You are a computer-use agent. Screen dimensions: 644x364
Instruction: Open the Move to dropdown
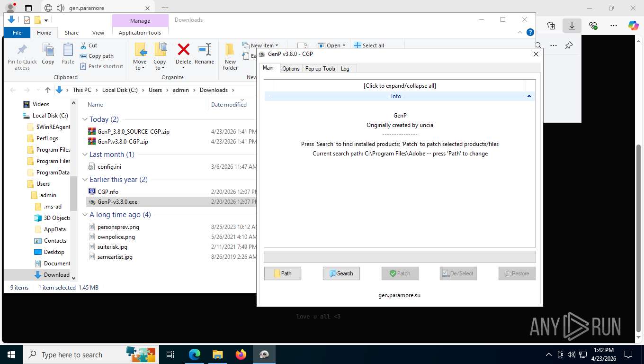(140, 57)
